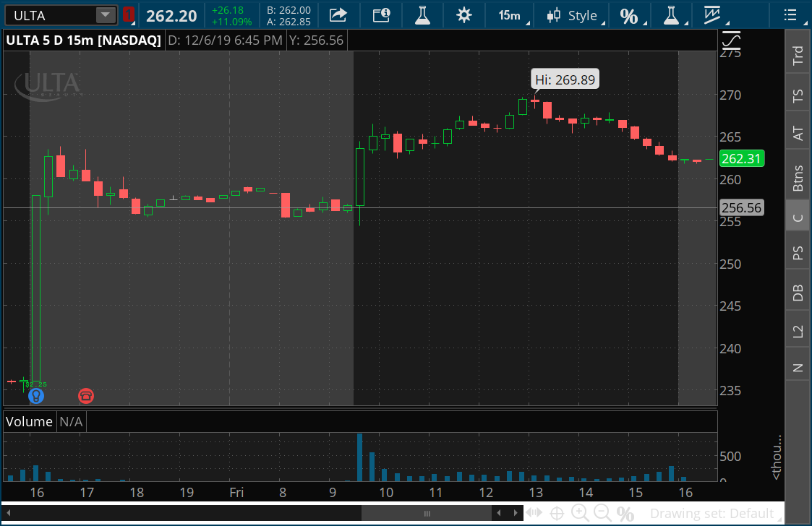The width and height of the screenshot is (812, 526).
Task: Click the 256.56 crosshair label on price axis
Action: coord(742,207)
